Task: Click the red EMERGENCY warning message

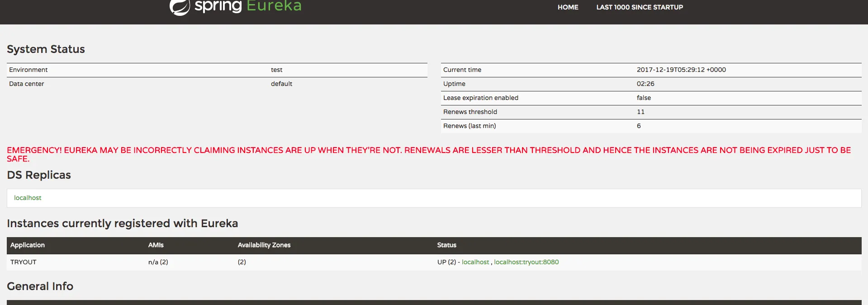Action: coord(429,154)
